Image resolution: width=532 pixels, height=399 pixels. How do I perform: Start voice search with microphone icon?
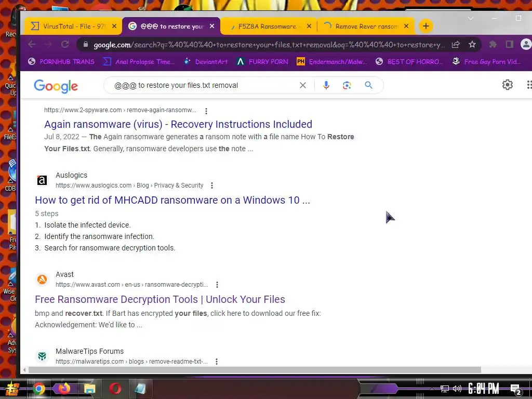326,85
